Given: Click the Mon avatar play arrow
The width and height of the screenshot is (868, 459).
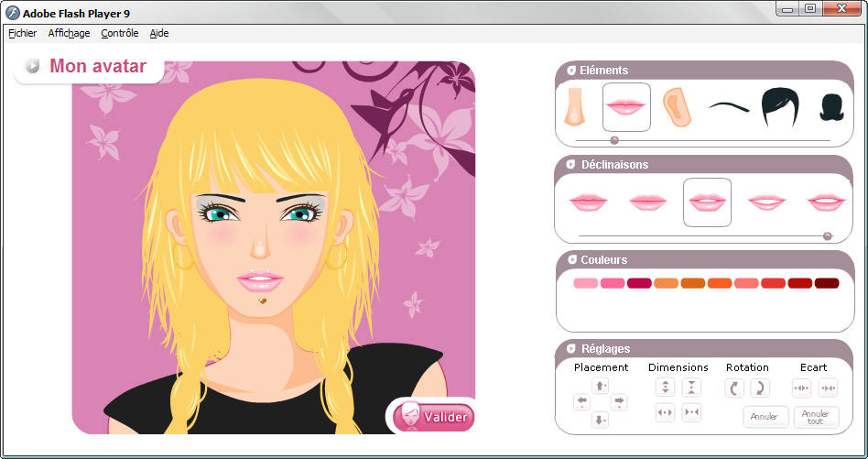Looking at the screenshot, I should tap(32, 67).
